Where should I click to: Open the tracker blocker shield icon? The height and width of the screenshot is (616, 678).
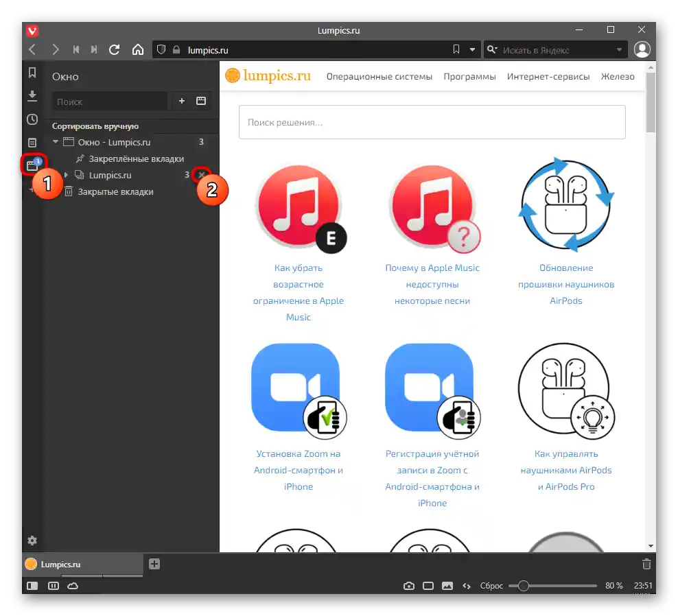coord(161,49)
